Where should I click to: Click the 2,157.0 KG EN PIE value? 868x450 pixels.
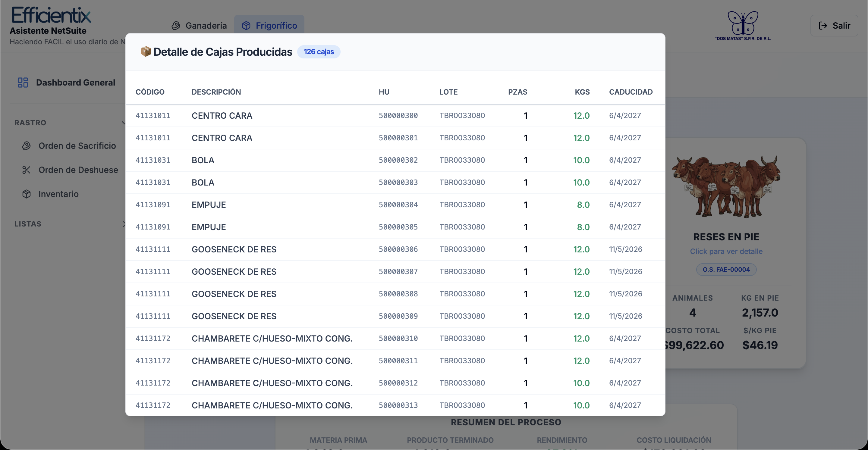tap(760, 313)
